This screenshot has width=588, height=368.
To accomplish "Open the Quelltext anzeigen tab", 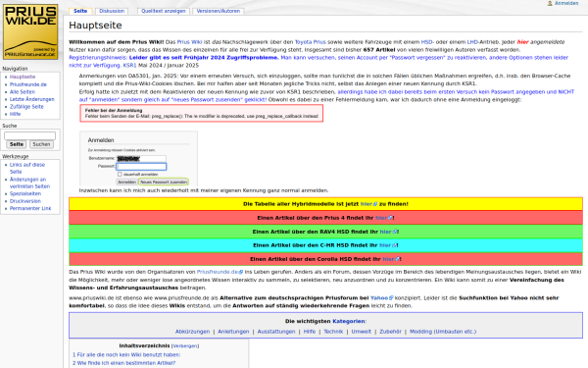I will tap(163, 11).
